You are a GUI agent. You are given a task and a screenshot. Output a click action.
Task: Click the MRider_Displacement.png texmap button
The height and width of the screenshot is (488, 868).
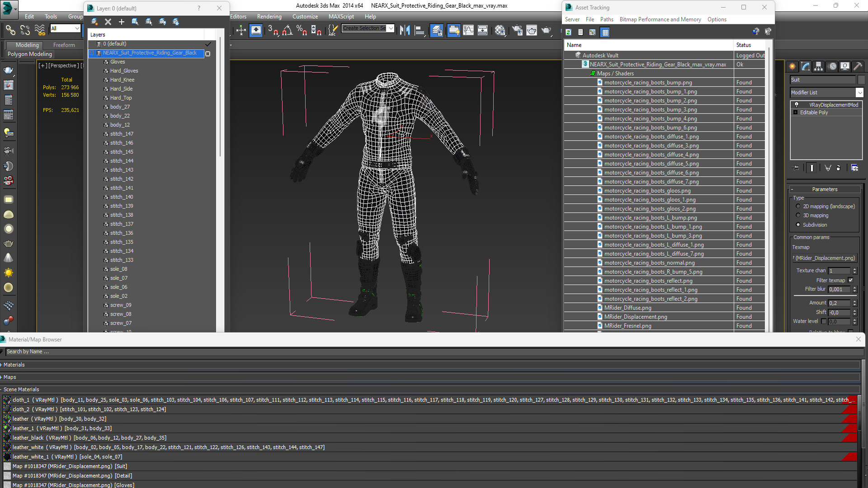pyautogui.click(x=825, y=258)
